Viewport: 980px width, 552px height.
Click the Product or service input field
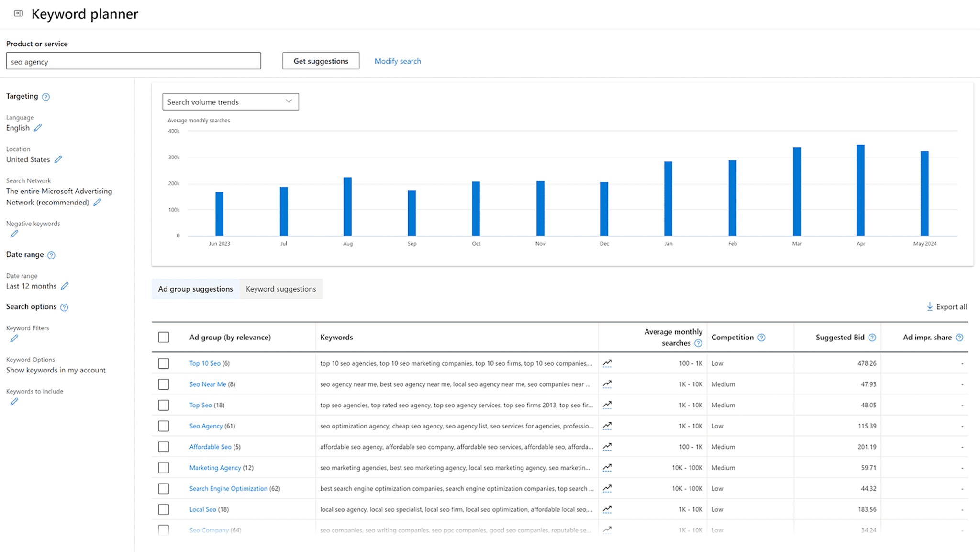point(134,61)
